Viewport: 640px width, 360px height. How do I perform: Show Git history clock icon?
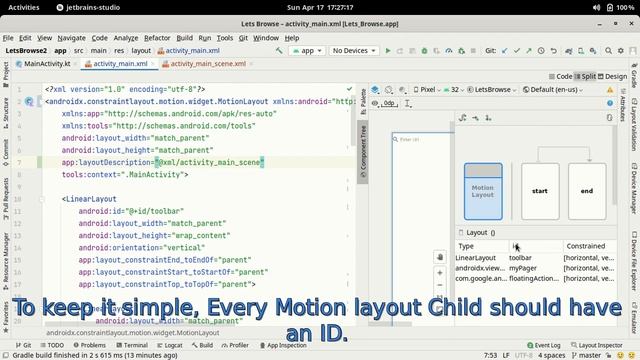pos(541,51)
